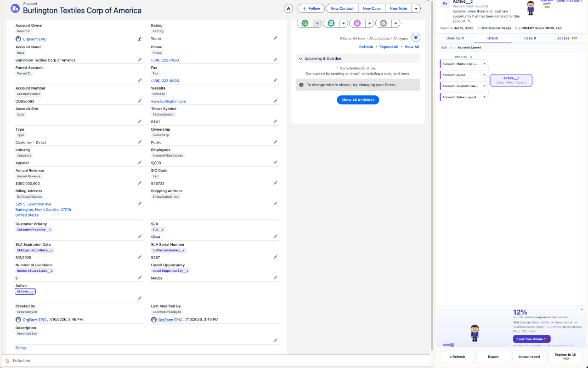Click the View All activities link
Screen dimensions: 588x368
coord(412,47)
